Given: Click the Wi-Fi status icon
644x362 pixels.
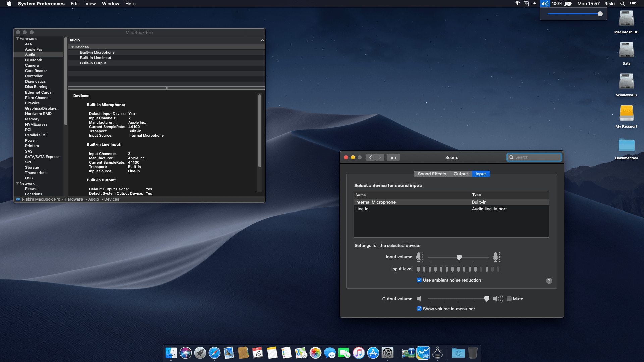Looking at the screenshot, I should (x=517, y=4).
